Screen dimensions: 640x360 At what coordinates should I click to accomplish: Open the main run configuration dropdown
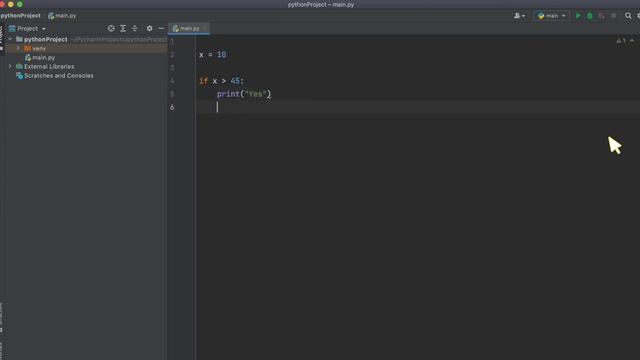click(552, 16)
